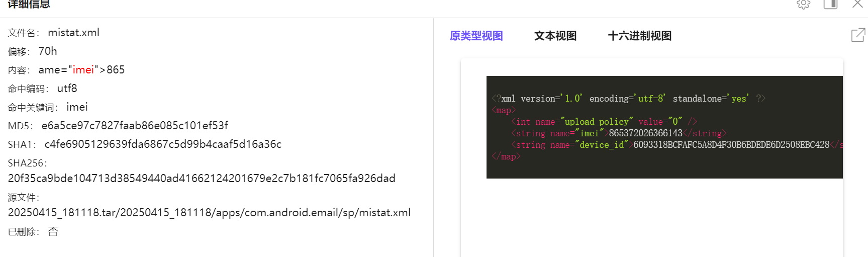The height and width of the screenshot is (257, 868).
Task: Click the red imei text in 内容
Action: 83,70
